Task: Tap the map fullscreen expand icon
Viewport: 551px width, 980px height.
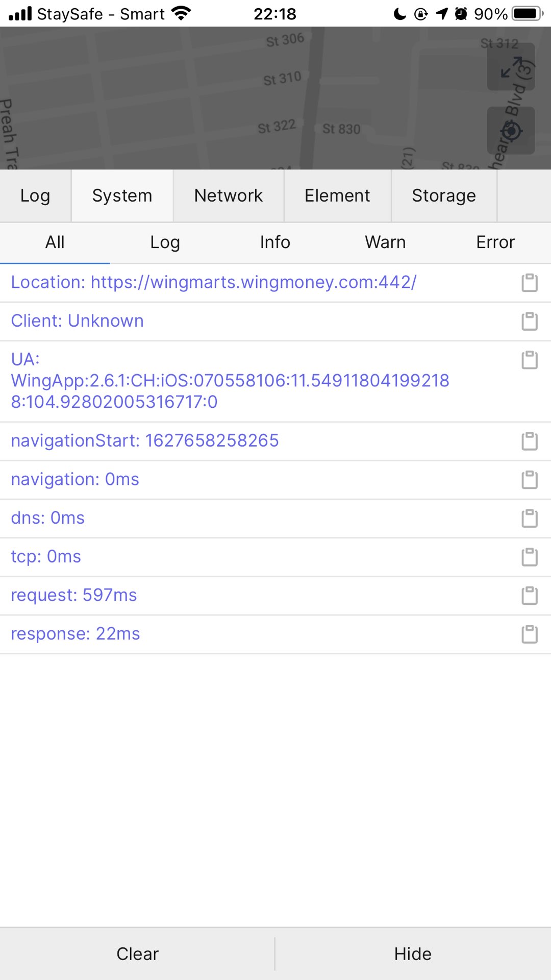Action: 511,67
